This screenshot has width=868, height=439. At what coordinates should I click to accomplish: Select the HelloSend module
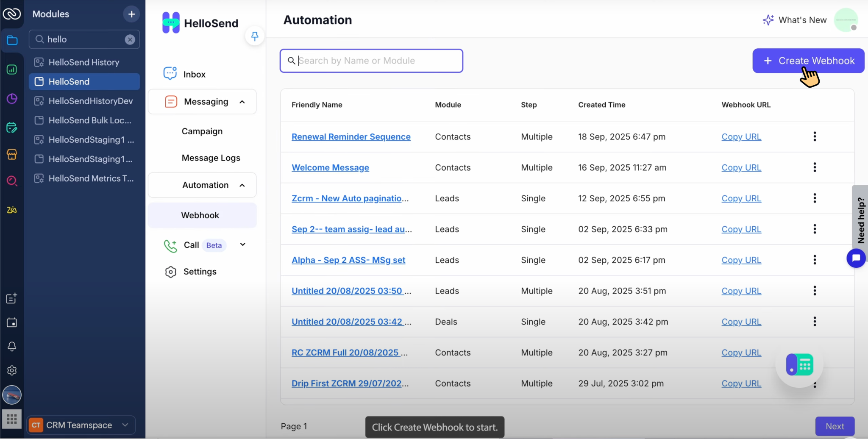pyautogui.click(x=84, y=82)
